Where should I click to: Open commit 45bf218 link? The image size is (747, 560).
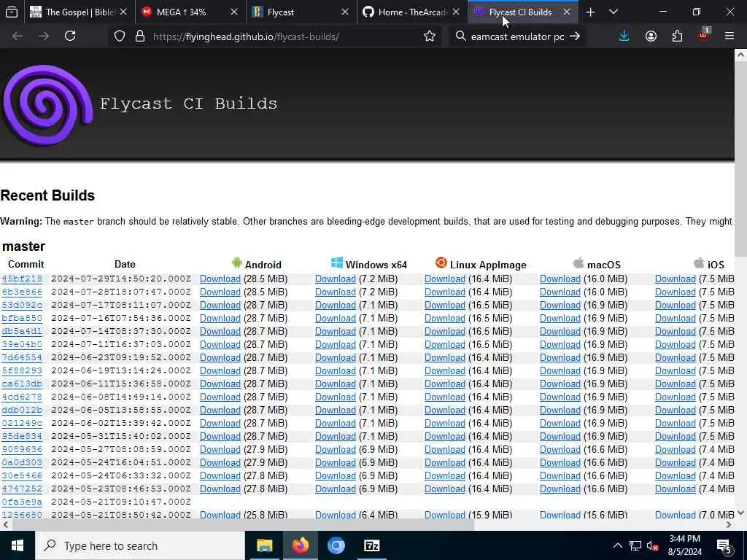point(22,279)
